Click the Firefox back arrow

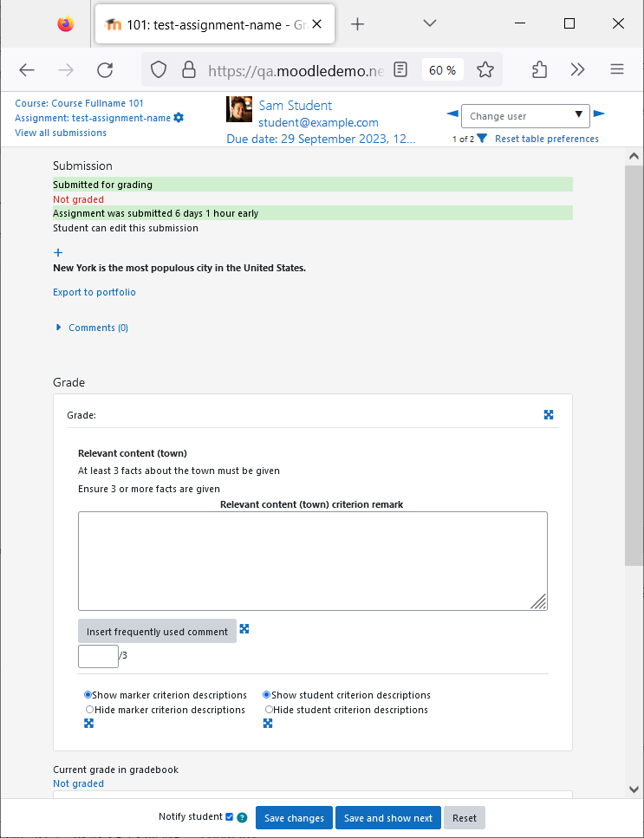pos(27,70)
